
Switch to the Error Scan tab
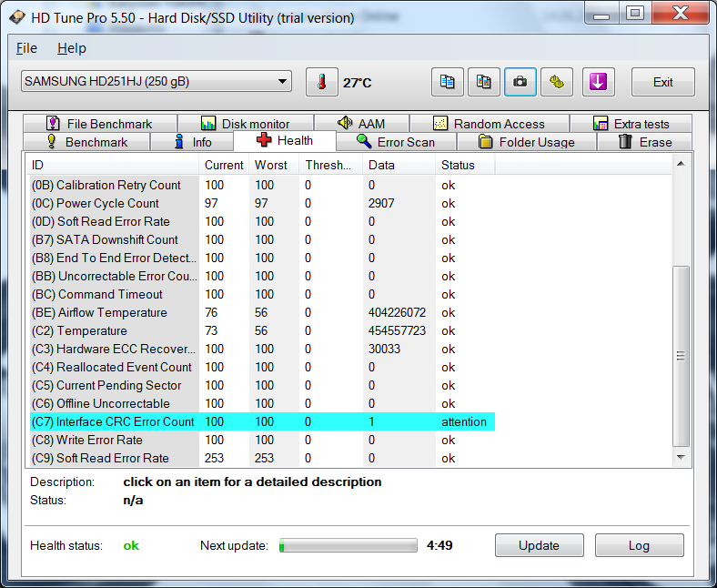(x=396, y=142)
